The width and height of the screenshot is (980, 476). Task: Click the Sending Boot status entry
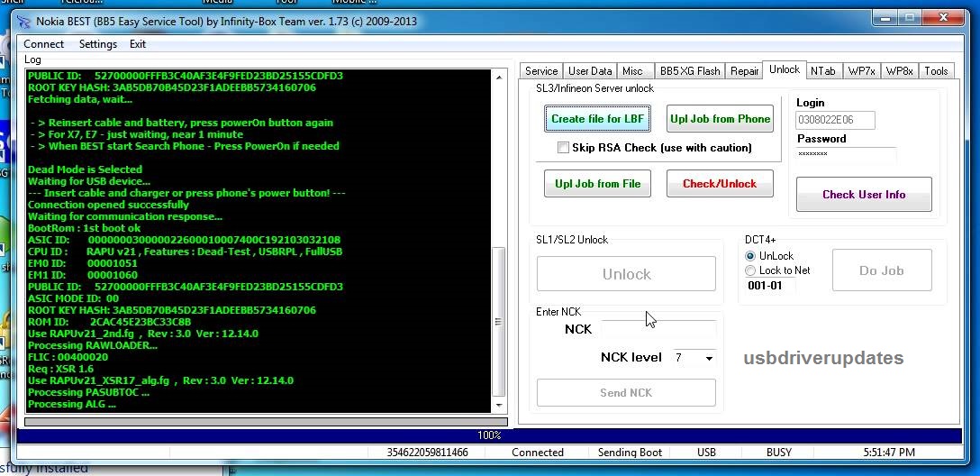click(x=630, y=453)
